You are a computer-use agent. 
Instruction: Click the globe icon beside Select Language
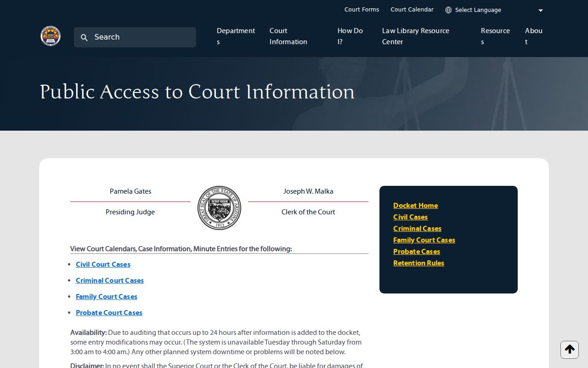click(448, 10)
